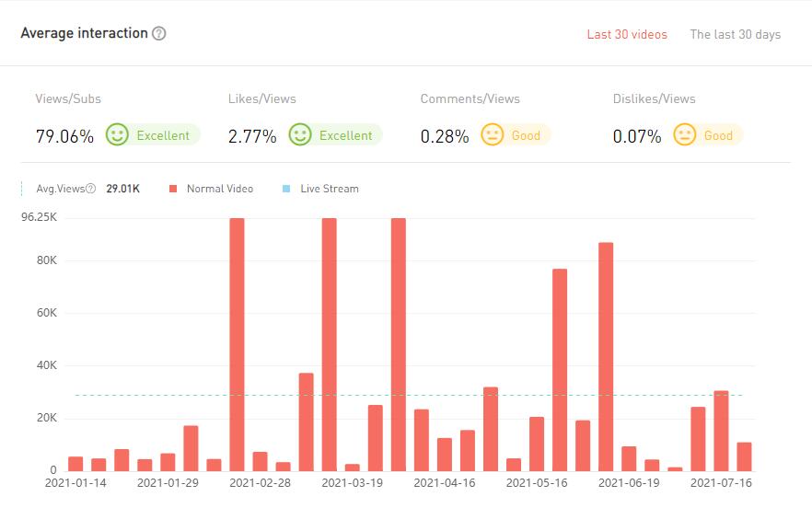812x508 pixels.
Task: Click the blue Live Stream color swatch
Action: pos(286,189)
